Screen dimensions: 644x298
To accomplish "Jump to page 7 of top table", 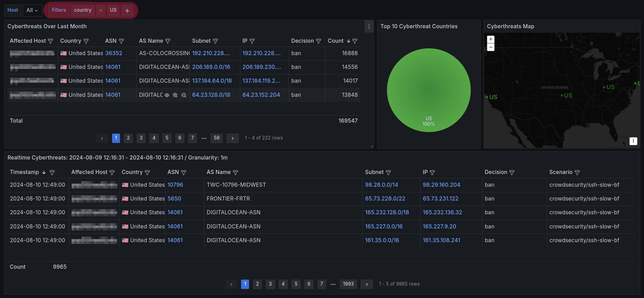I will pos(193,138).
